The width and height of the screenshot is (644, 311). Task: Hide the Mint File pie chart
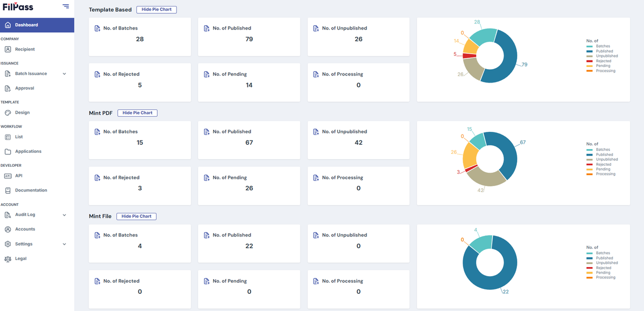(x=136, y=216)
